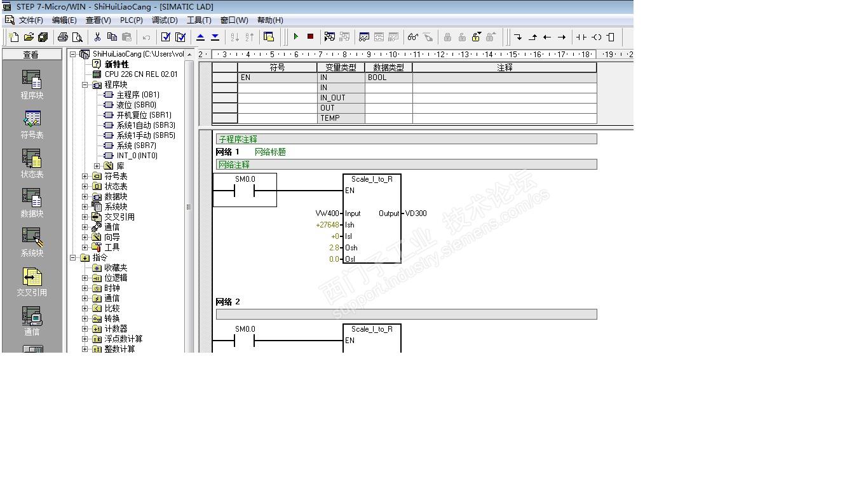Open the chart status toolbar icon
The image size is (868, 488).
point(364,37)
